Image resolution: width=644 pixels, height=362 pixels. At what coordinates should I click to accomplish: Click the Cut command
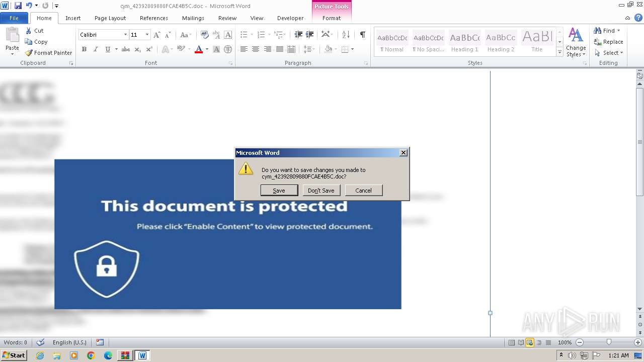pyautogui.click(x=34, y=31)
